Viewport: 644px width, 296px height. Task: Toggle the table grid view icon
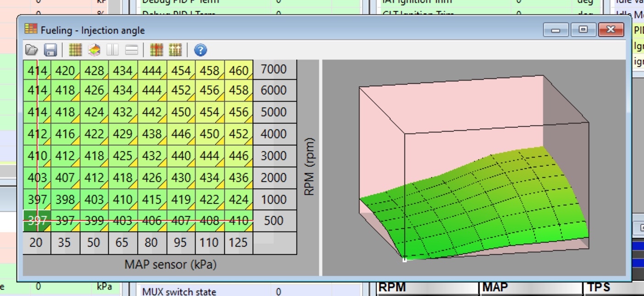75,50
